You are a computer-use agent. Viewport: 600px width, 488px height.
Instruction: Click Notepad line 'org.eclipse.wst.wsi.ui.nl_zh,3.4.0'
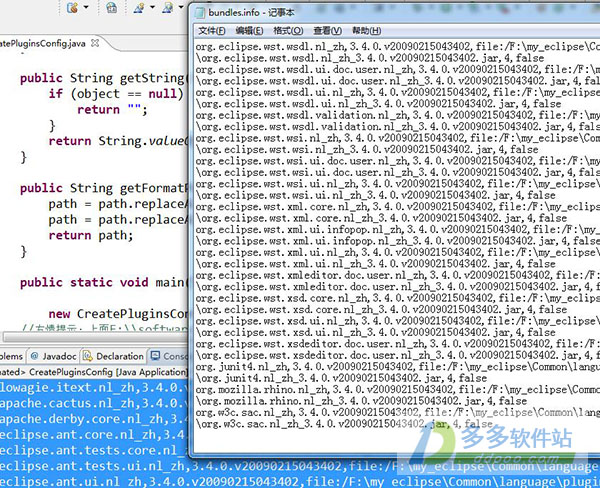point(398,184)
